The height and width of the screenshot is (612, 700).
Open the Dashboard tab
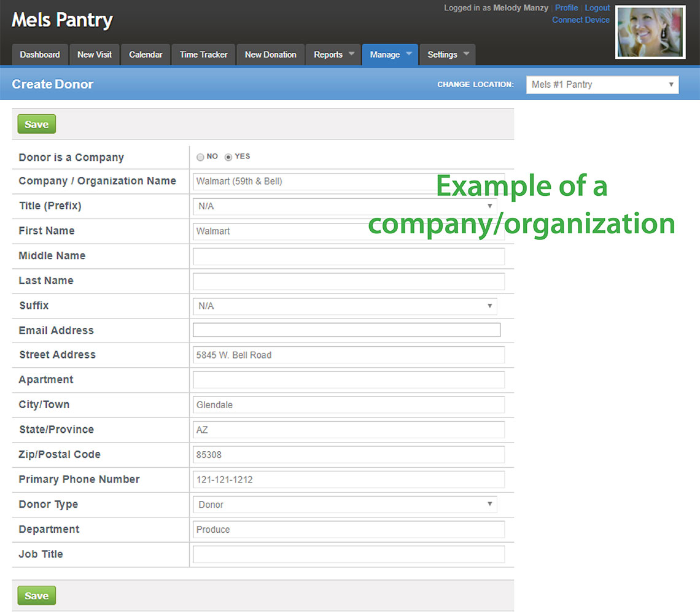40,55
